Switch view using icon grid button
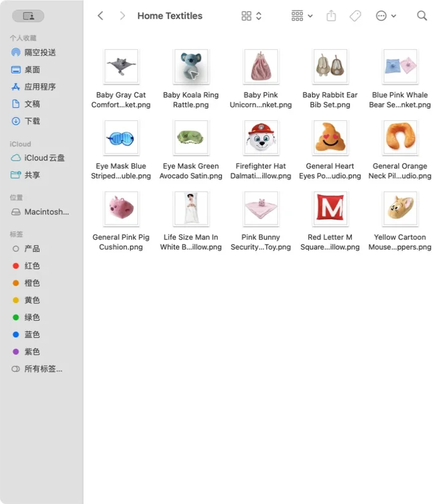 click(246, 16)
